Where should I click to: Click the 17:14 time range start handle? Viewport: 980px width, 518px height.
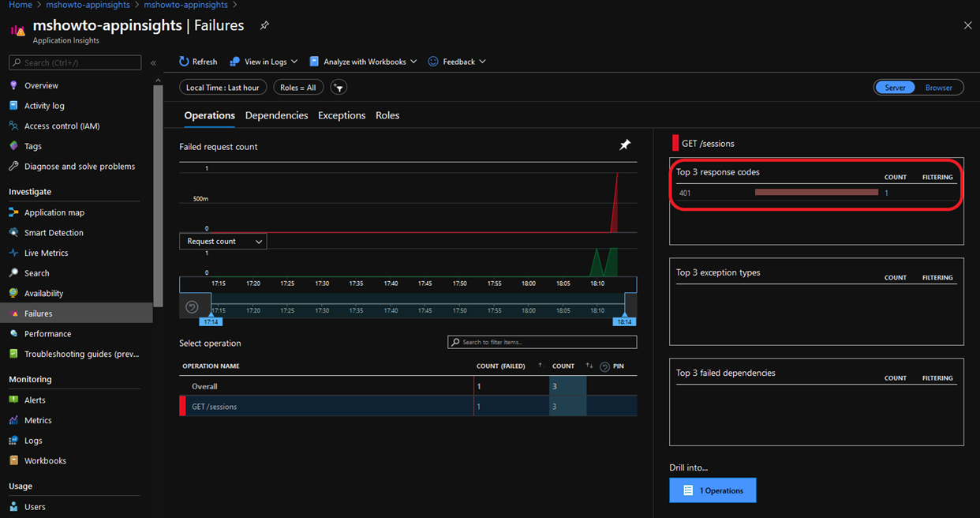pyautogui.click(x=211, y=321)
